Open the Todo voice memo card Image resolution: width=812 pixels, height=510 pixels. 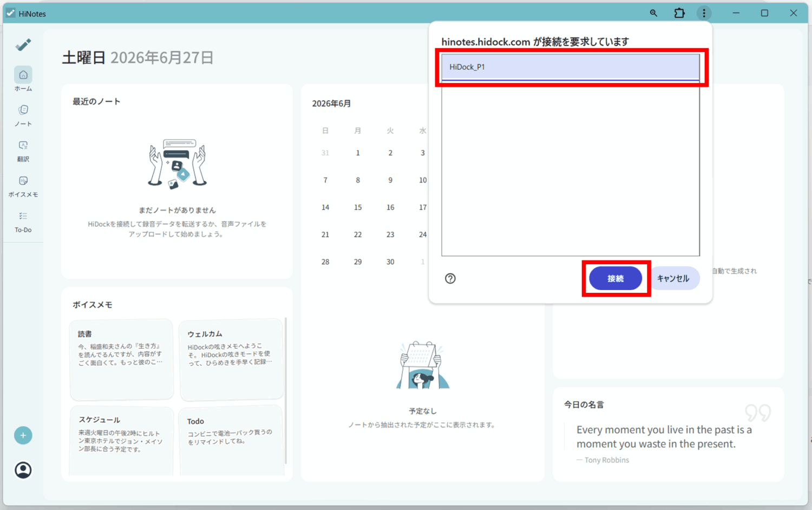coord(231,441)
